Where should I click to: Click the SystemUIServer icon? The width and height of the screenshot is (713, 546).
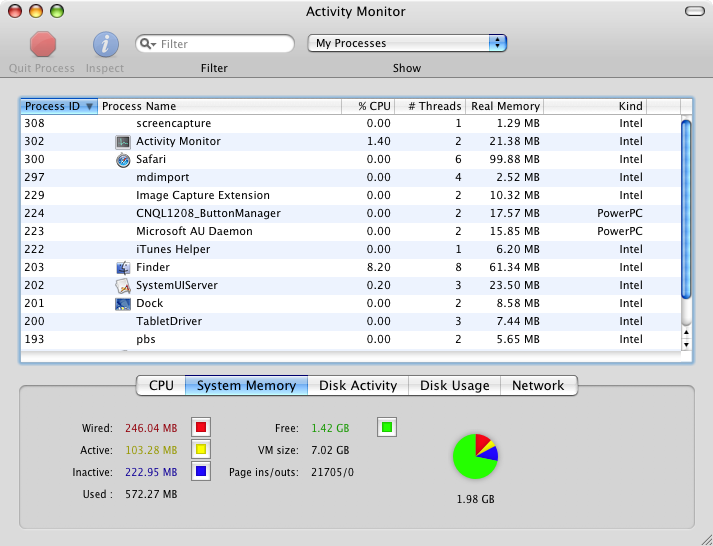click(x=123, y=286)
